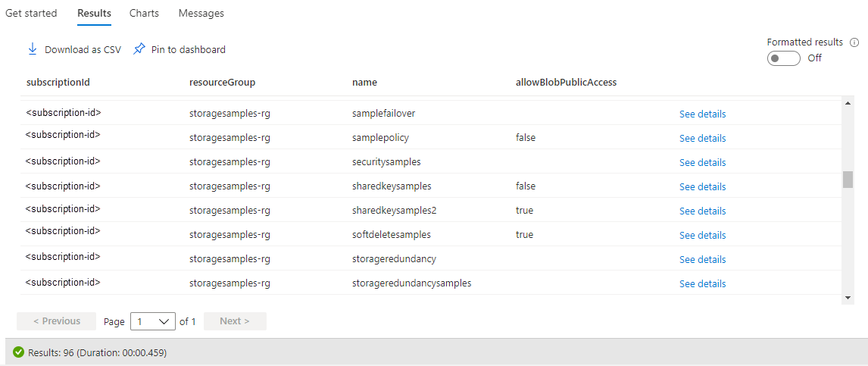The height and width of the screenshot is (366, 868).
Task: Click the Previous page button
Action: click(57, 321)
